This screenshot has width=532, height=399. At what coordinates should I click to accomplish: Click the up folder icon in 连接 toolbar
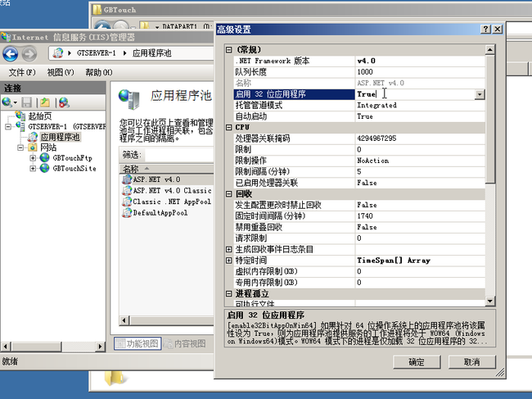point(45,102)
